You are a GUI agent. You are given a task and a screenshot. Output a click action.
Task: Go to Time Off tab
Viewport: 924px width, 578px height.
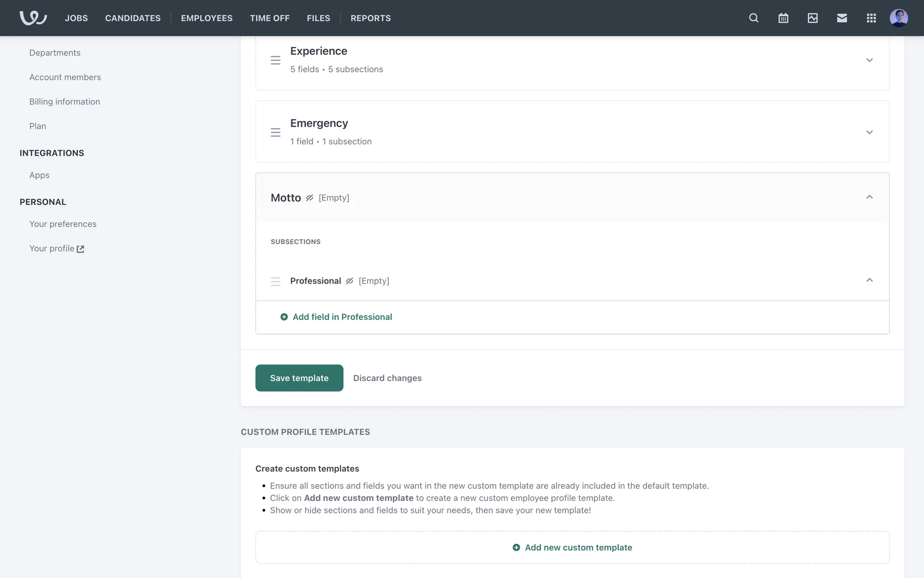coord(269,18)
